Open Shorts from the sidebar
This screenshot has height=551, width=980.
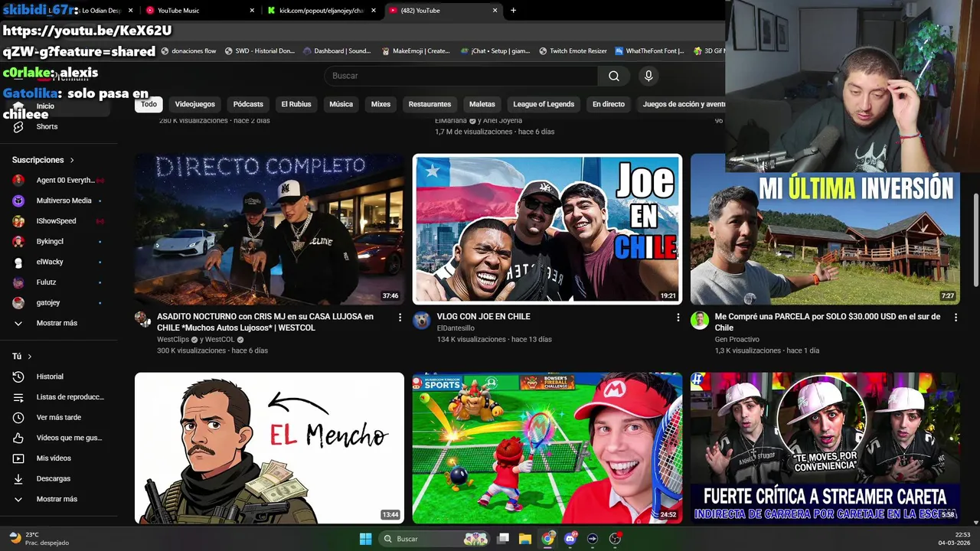[47, 126]
